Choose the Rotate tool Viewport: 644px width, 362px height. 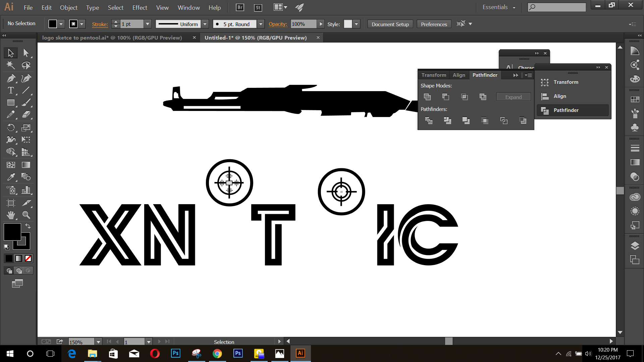11,127
